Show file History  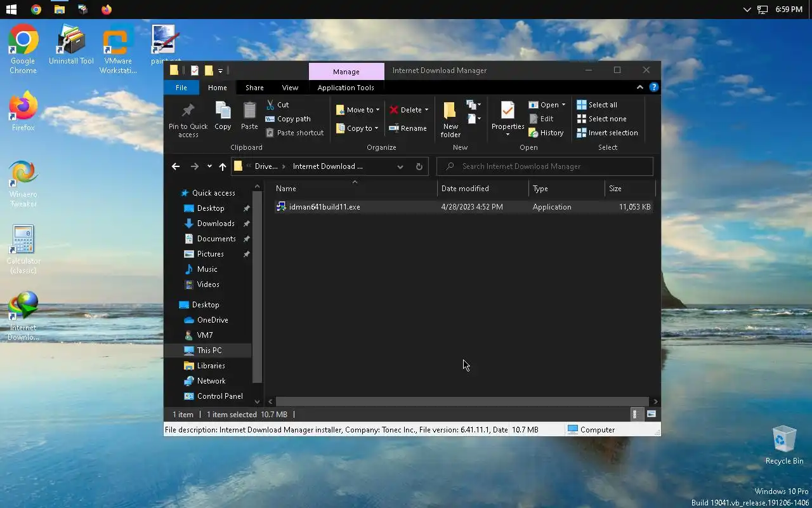(x=546, y=133)
